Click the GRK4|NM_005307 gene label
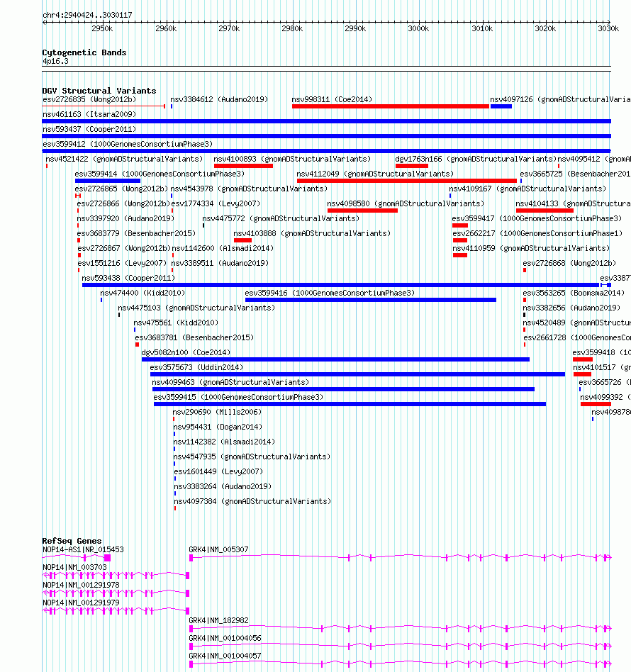The width and height of the screenshot is (631, 672). tap(218, 550)
